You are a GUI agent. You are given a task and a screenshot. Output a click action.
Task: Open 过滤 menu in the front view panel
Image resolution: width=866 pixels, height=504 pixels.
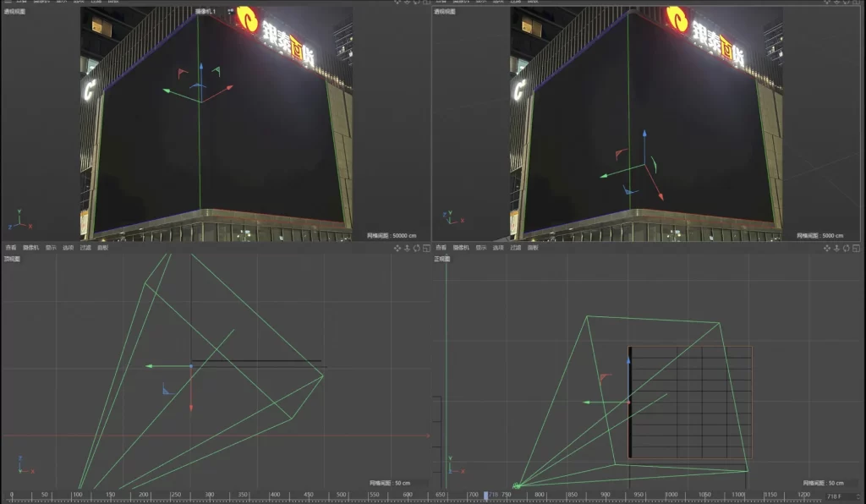pyautogui.click(x=515, y=248)
